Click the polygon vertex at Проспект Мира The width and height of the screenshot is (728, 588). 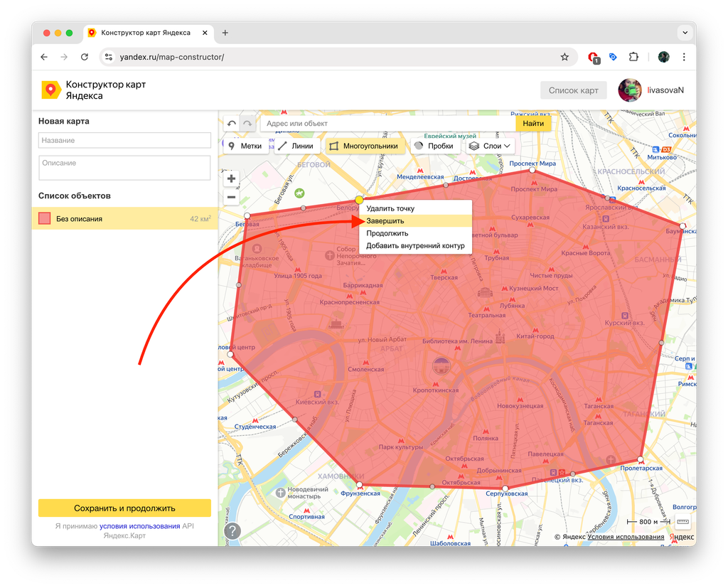tap(532, 171)
